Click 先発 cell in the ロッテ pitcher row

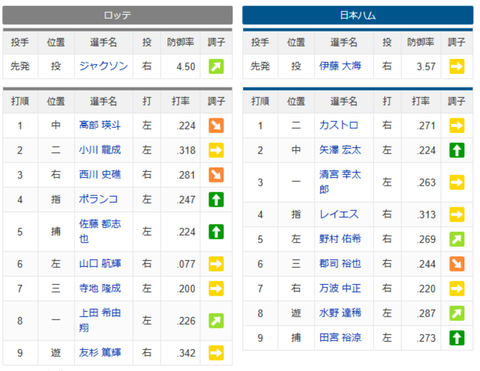coord(20,66)
